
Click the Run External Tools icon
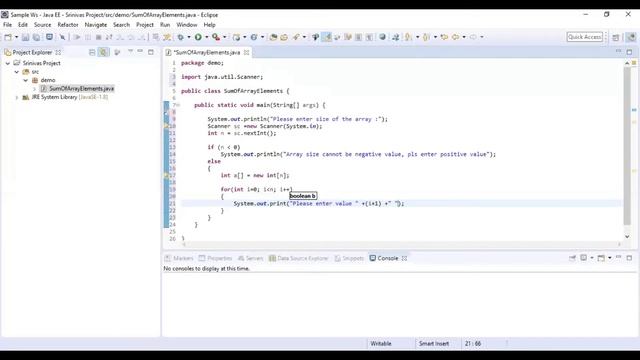click(x=216, y=37)
